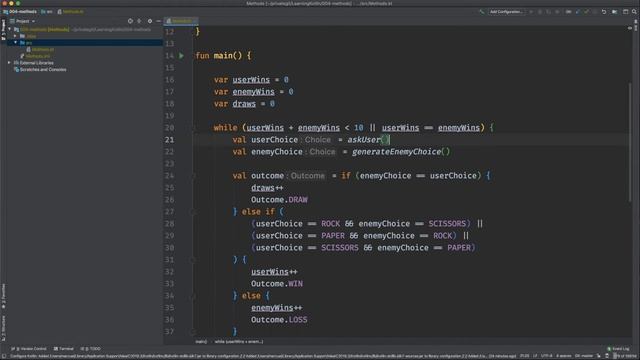Toggle the Event Log tool window
Image resolution: width=640 pixels, height=360 pixels.
tap(618, 349)
